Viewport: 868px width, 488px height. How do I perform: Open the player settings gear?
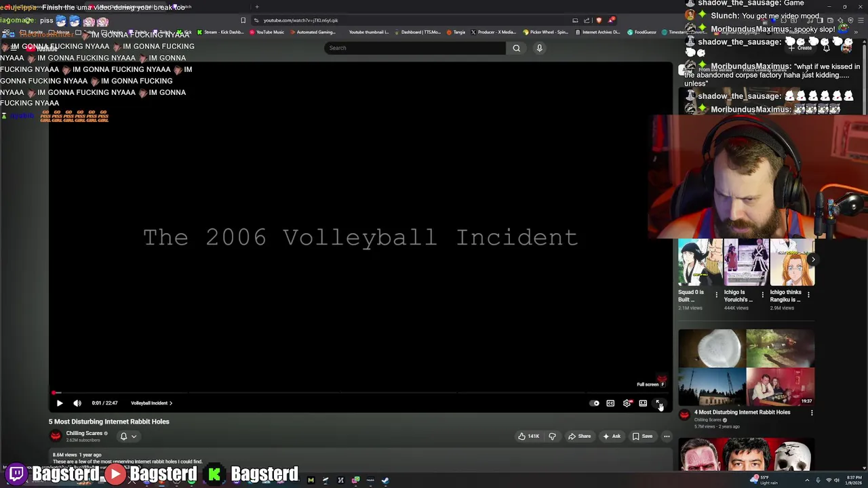pos(627,403)
